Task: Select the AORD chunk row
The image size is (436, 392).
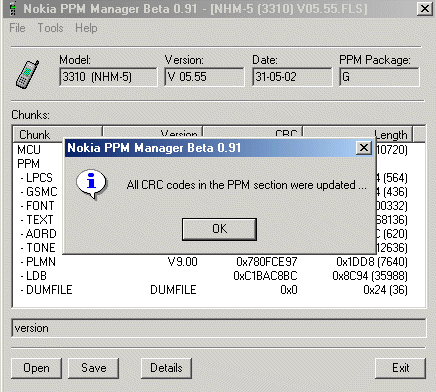Action: point(38,234)
